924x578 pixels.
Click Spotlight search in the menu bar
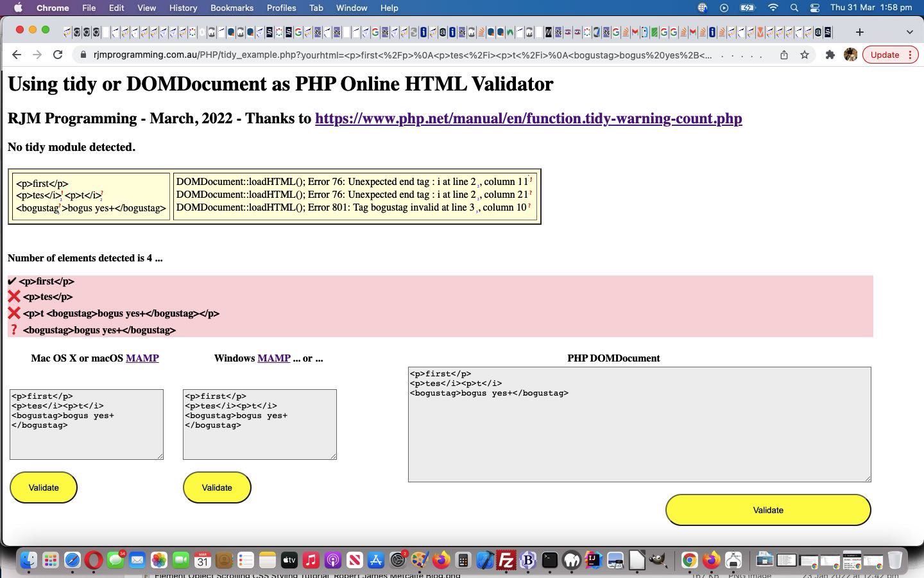(x=794, y=8)
